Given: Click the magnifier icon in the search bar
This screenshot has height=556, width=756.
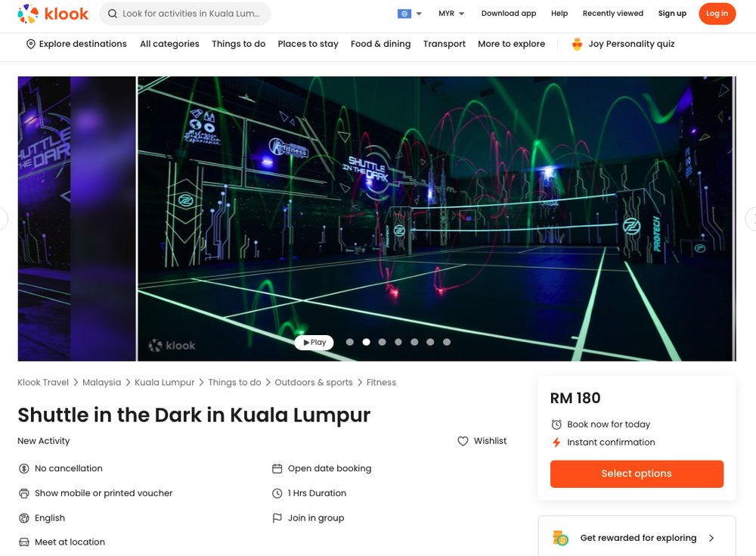Looking at the screenshot, I should point(112,14).
